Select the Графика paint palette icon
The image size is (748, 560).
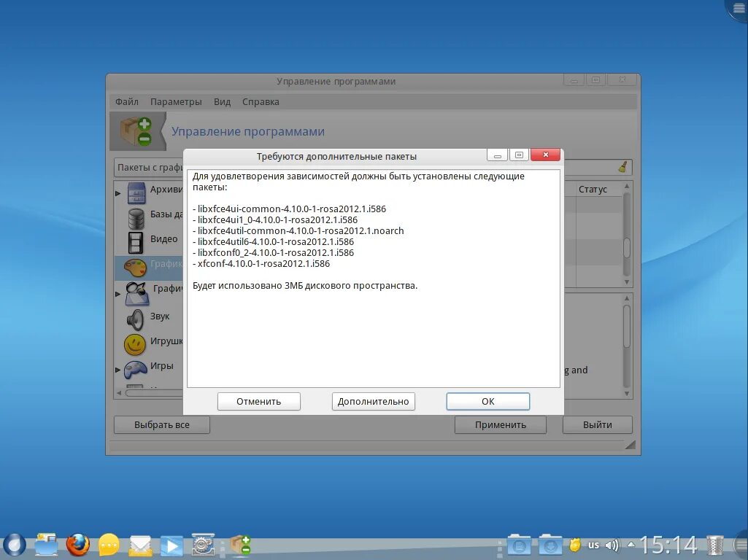[136, 268]
